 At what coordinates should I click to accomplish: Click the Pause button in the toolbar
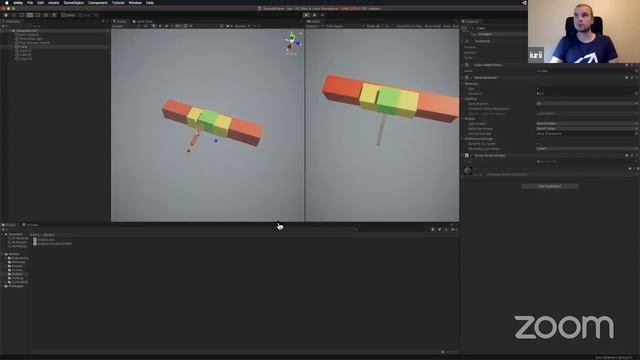pyautogui.click(x=314, y=15)
